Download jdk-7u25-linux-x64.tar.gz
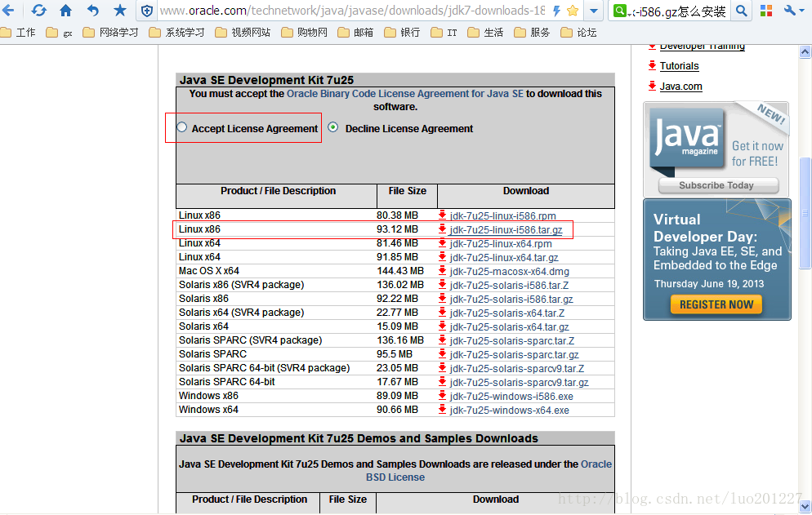Screen dimensions: 812x515 click(504, 258)
